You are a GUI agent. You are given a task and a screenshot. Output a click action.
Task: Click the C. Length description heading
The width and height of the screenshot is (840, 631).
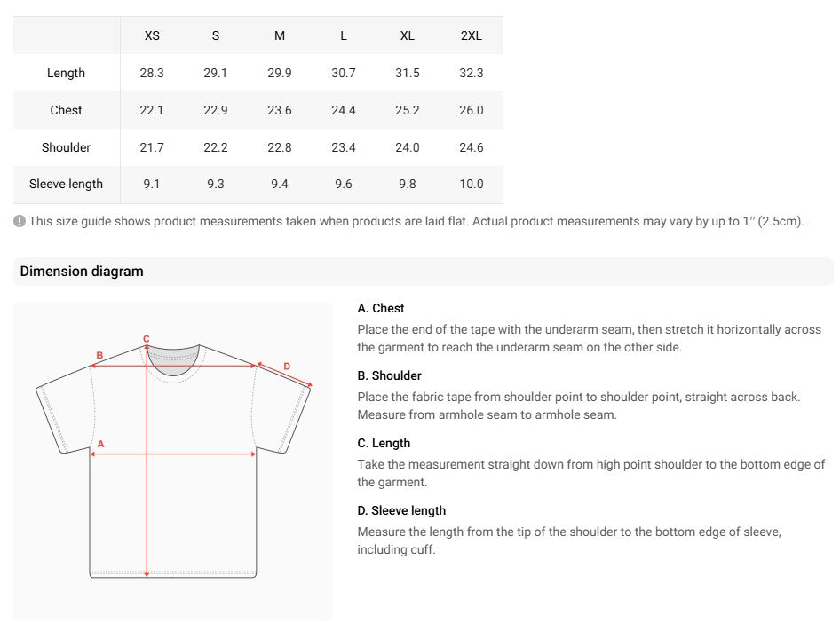pyautogui.click(x=384, y=443)
